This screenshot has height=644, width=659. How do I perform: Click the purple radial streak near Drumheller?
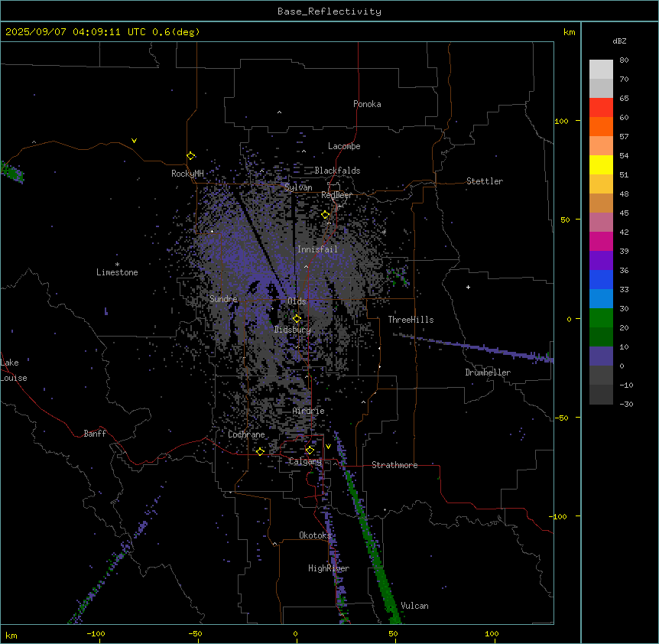click(x=475, y=346)
